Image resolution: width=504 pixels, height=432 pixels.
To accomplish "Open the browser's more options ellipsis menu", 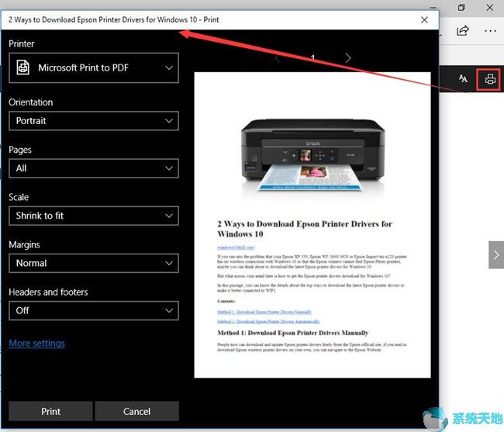I will [490, 31].
